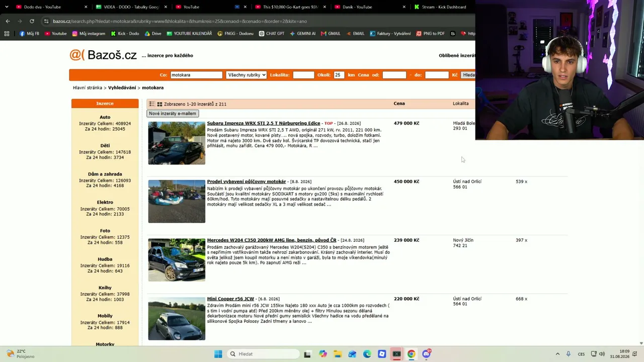Switch results to grid view icon

point(159,104)
